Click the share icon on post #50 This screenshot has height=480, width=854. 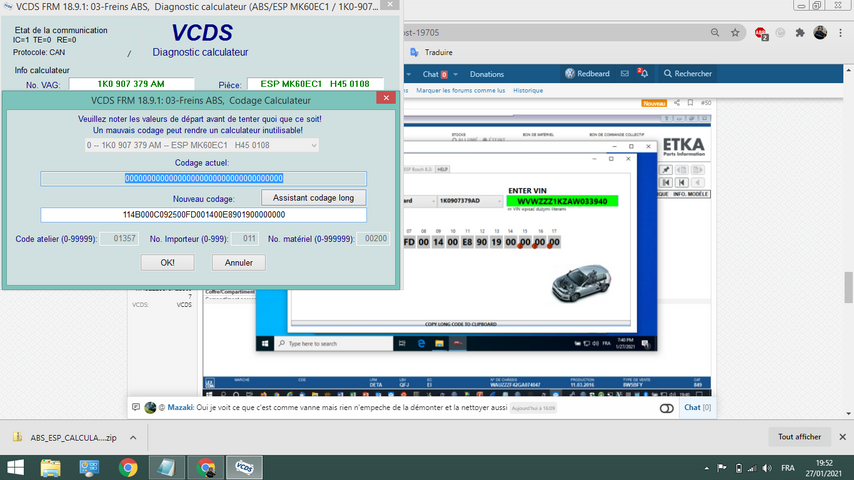click(676, 102)
